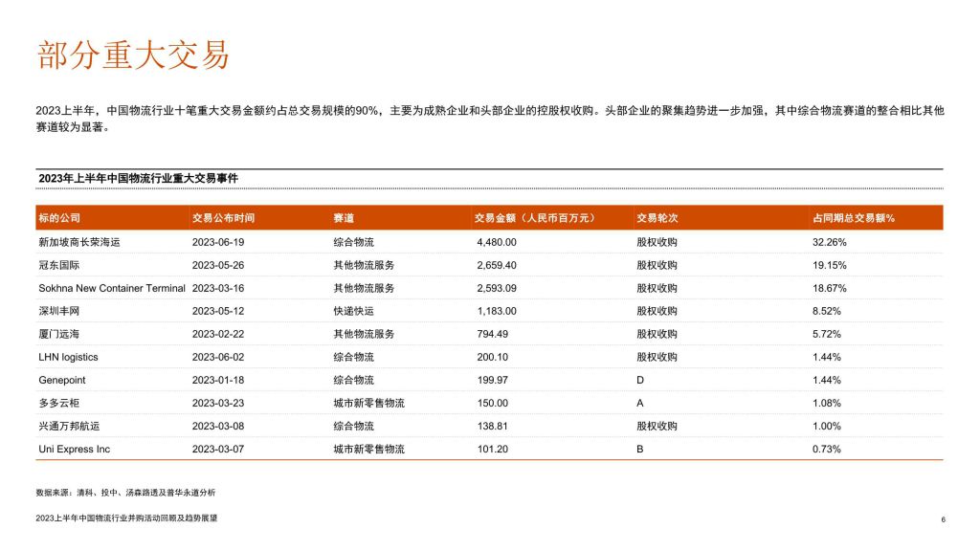Click amount cell 4,480.00
The image size is (980, 551).
pyautogui.click(x=497, y=242)
